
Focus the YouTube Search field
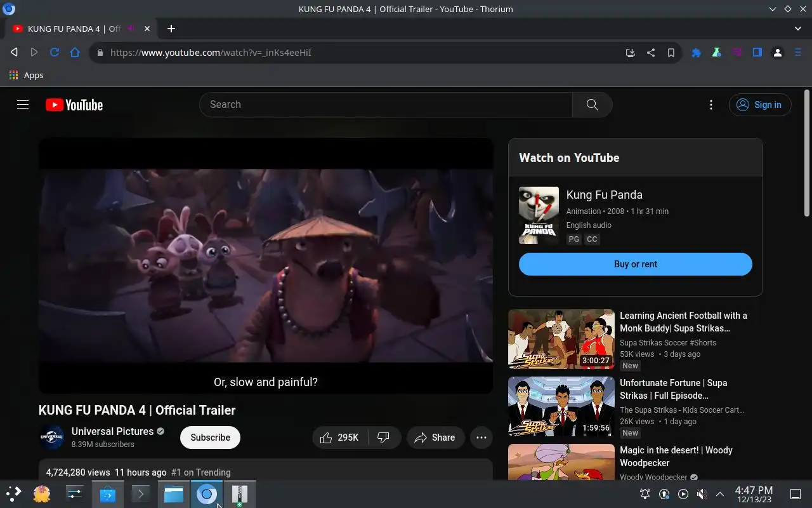pos(386,105)
